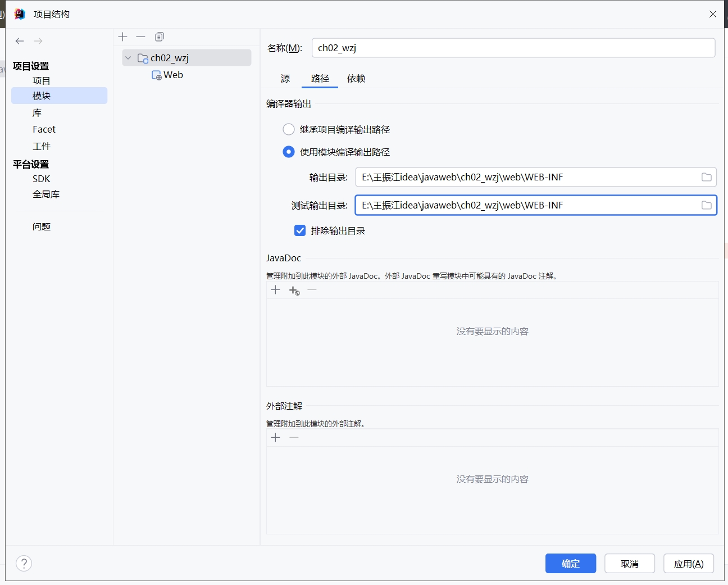Viewport: 728px width, 585px height.
Task: Switch to the 依赖 tab
Action: tap(356, 79)
